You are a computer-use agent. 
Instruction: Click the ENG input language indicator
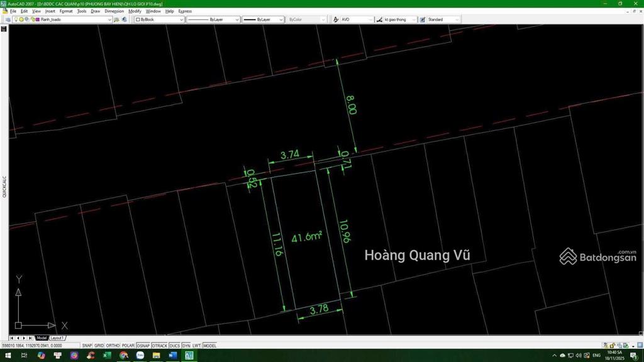(x=597, y=356)
